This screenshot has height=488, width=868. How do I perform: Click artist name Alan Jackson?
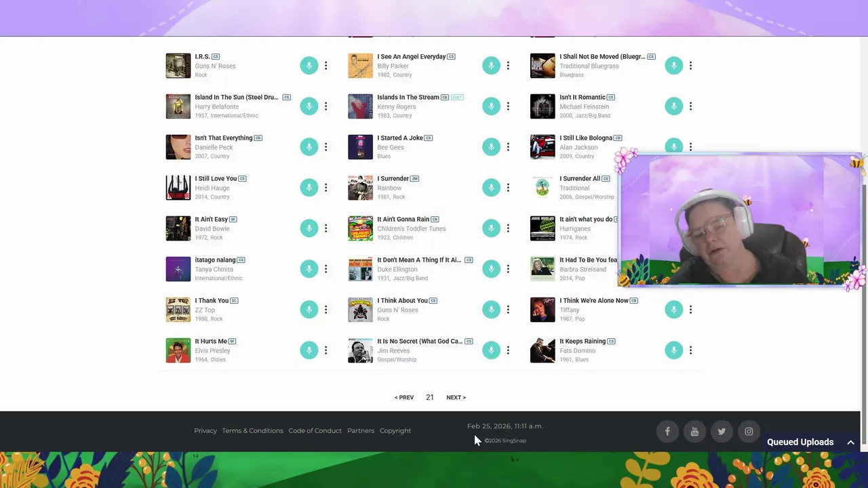[x=578, y=147]
